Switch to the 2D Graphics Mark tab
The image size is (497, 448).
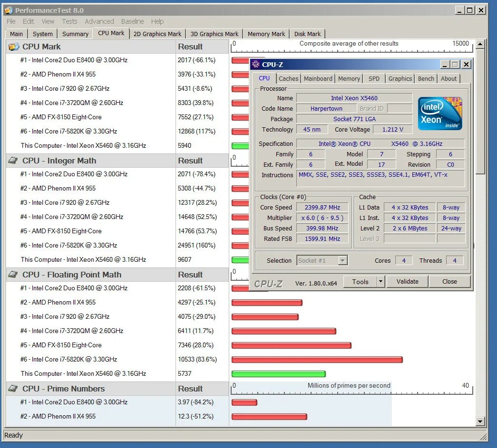tap(157, 34)
